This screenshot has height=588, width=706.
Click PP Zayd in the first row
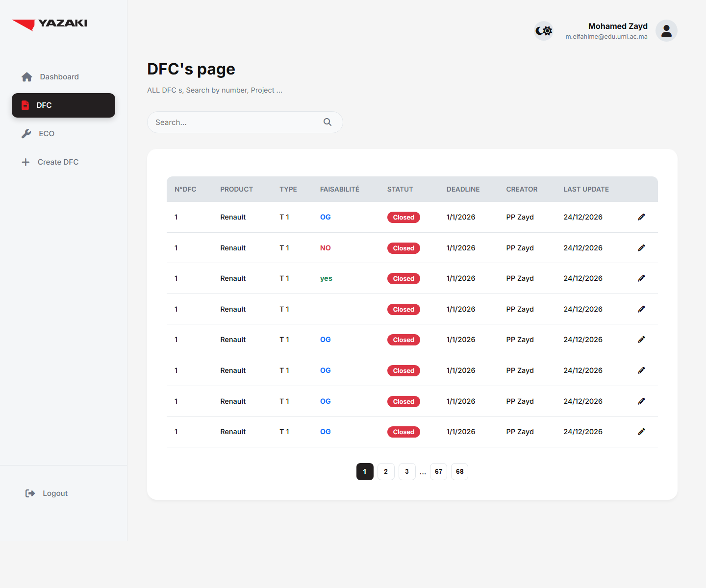(x=520, y=217)
